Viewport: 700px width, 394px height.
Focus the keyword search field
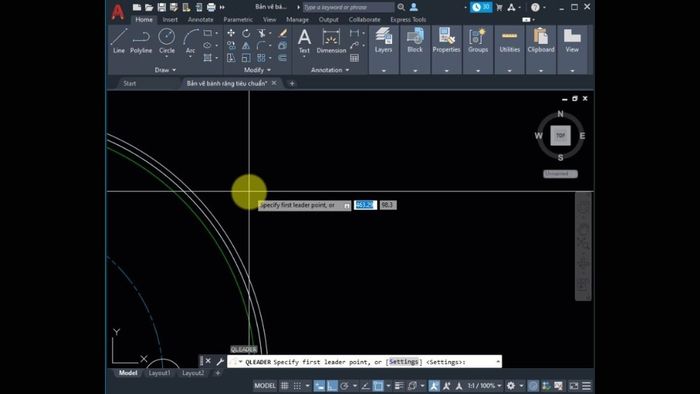click(348, 7)
